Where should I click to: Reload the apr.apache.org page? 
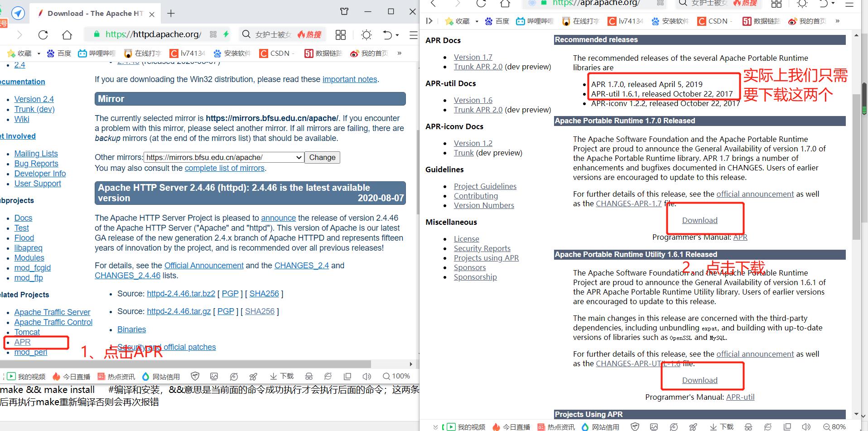[481, 4]
